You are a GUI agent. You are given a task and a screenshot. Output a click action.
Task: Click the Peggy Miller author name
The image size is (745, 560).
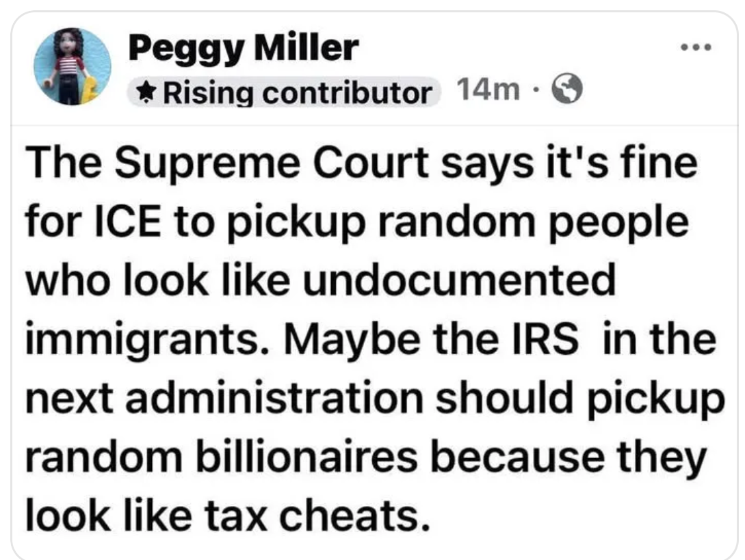point(243,49)
